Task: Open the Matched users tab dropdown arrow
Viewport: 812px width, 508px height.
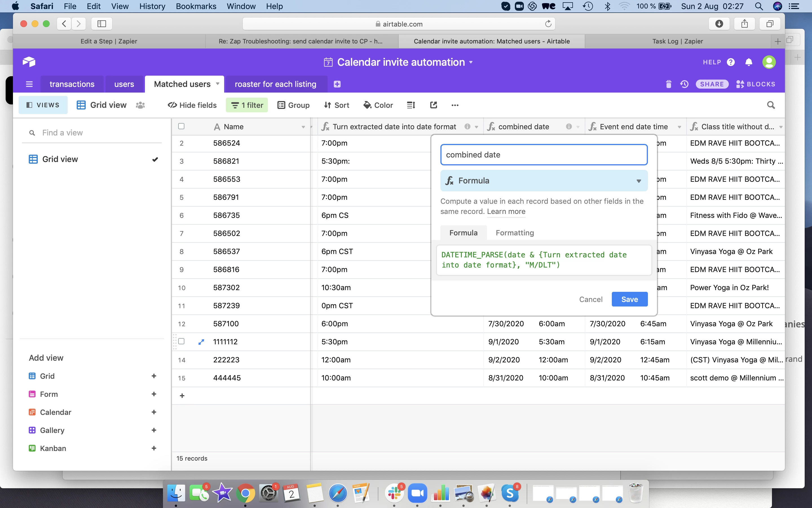Action: click(217, 84)
